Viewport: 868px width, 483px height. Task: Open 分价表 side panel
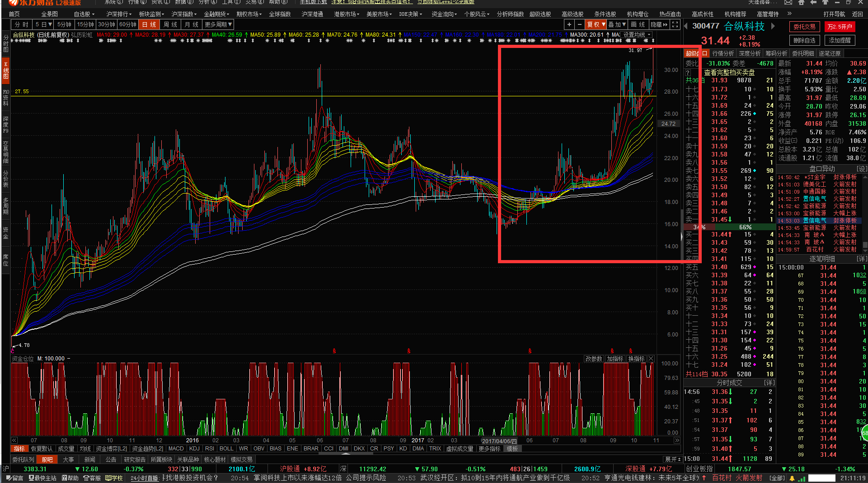coord(5,179)
